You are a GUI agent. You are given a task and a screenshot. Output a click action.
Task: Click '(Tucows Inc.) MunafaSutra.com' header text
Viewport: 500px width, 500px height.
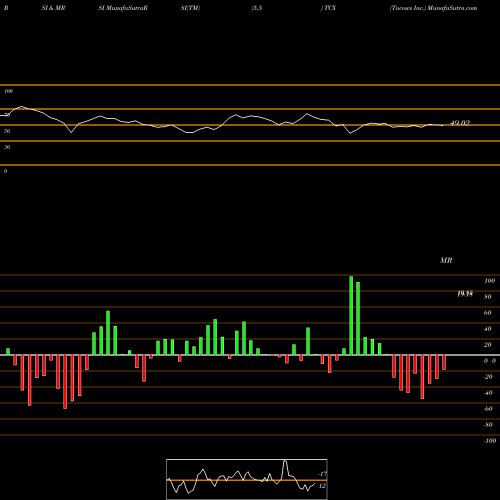pyautogui.click(x=433, y=8)
